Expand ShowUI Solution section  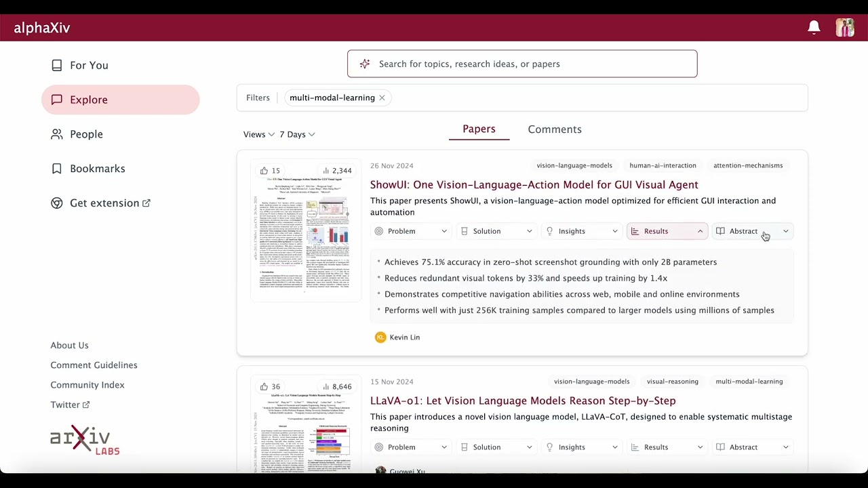496,231
